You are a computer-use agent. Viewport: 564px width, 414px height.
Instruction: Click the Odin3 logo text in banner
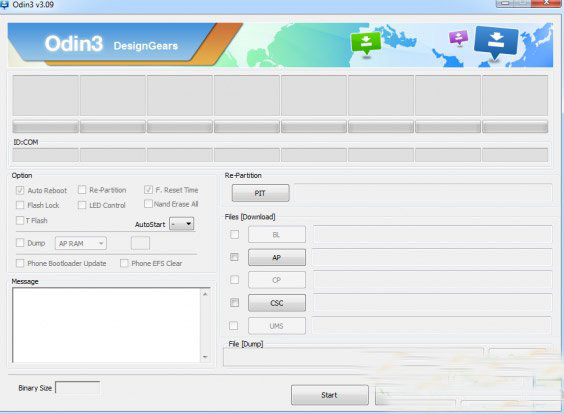click(x=74, y=44)
